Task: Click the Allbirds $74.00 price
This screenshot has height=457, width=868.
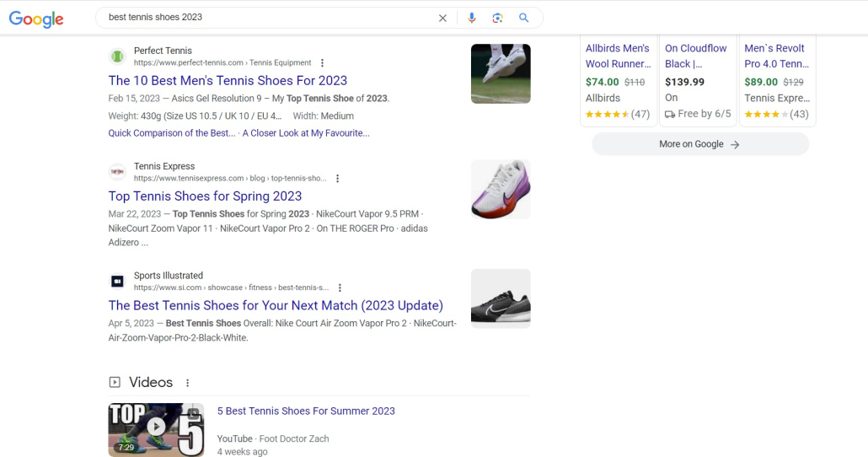Action: [x=603, y=82]
